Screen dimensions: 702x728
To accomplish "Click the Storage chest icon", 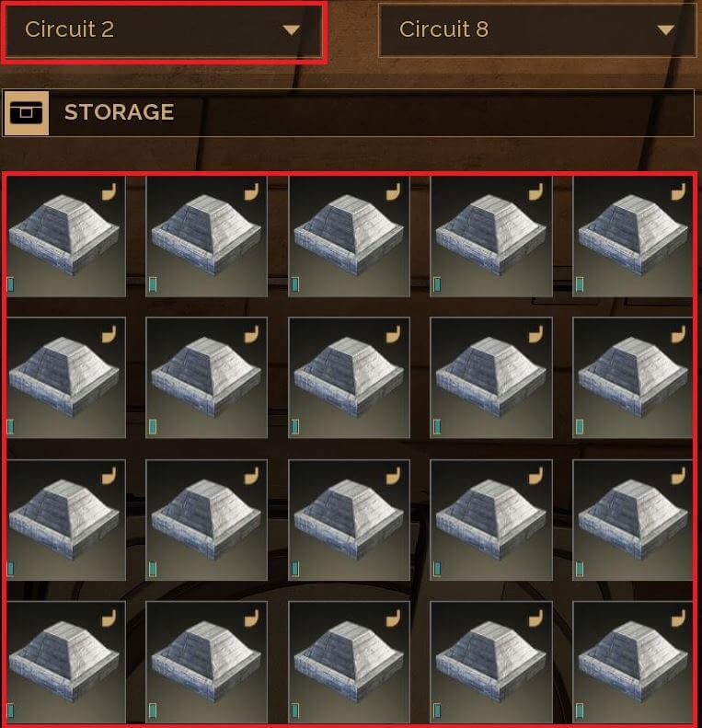I will (x=26, y=113).
